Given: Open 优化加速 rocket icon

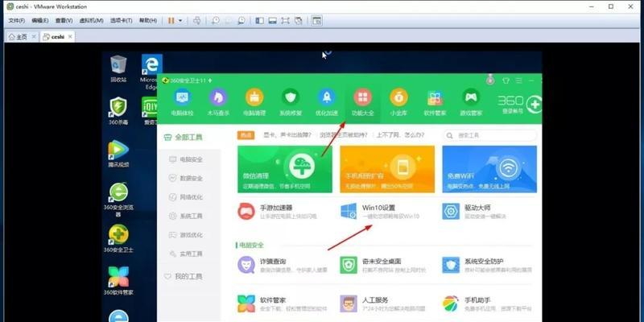Looking at the screenshot, I should point(327,102).
